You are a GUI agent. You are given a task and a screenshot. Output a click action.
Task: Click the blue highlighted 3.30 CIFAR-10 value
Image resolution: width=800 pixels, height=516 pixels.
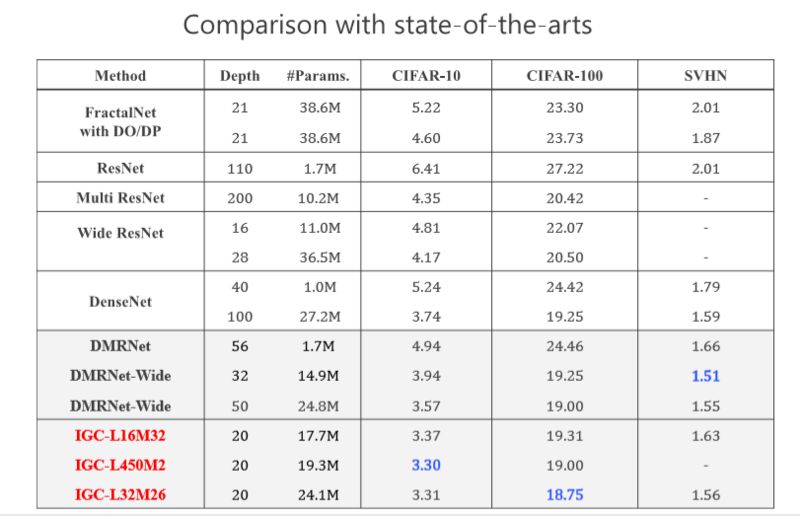click(427, 465)
